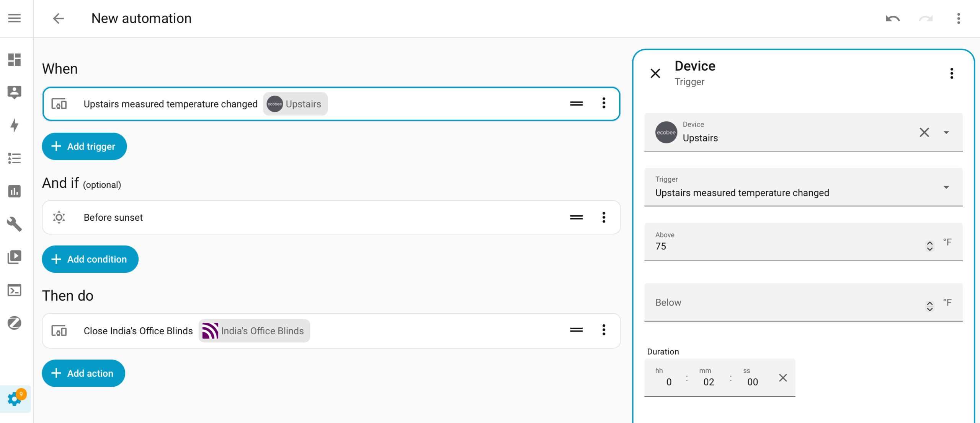Open the Before sunset condition options menu
This screenshot has width=980, height=423.
pyautogui.click(x=604, y=217)
